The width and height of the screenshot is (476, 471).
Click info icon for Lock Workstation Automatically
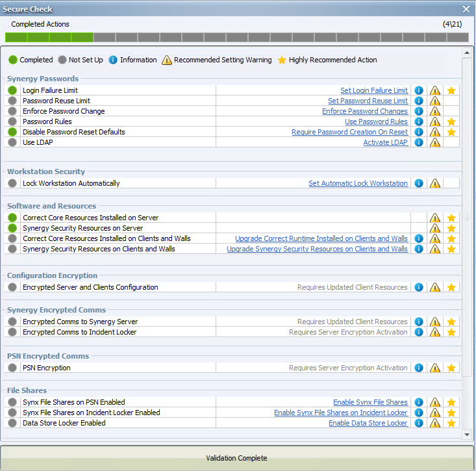[x=419, y=183]
